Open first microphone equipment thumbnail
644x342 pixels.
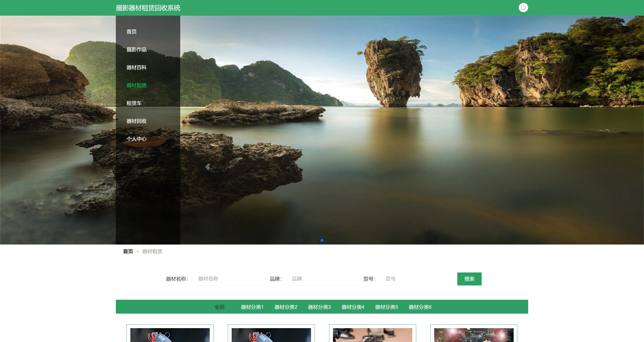click(170, 335)
